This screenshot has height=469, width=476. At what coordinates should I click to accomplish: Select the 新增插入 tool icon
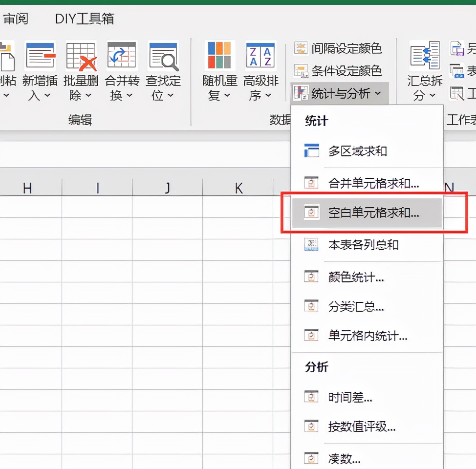[41, 55]
